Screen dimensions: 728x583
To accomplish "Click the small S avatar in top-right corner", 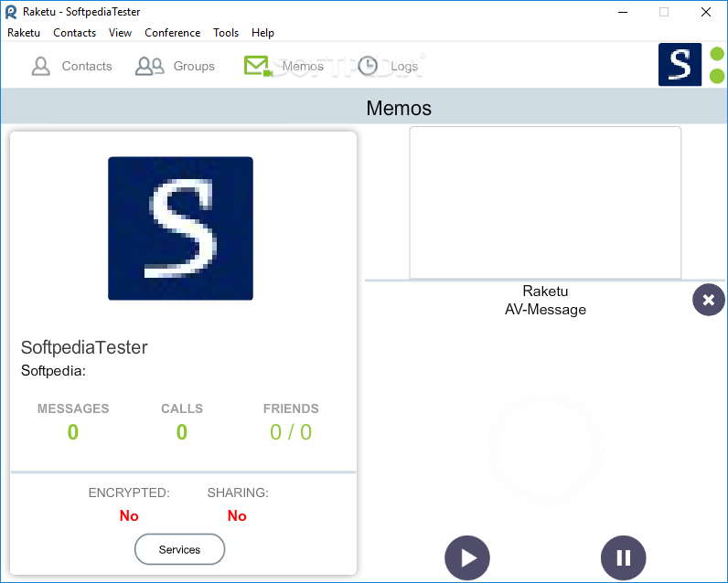I will 680,65.
